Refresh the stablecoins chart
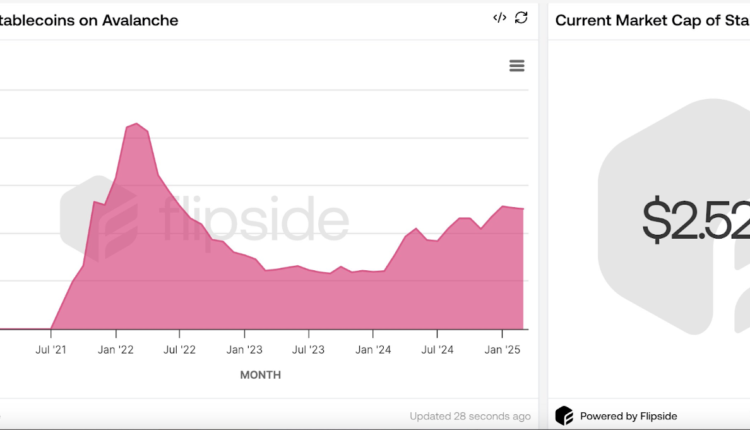The image size is (750, 430). [521, 18]
